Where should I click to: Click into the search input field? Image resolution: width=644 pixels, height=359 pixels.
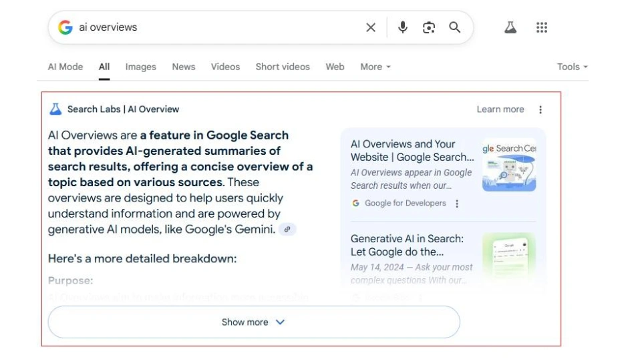[x=218, y=27]
